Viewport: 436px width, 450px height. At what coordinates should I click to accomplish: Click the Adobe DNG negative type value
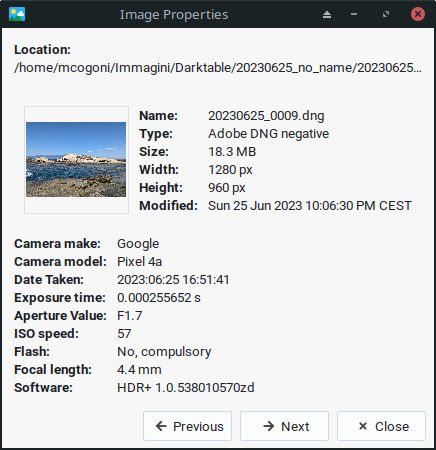268,134
